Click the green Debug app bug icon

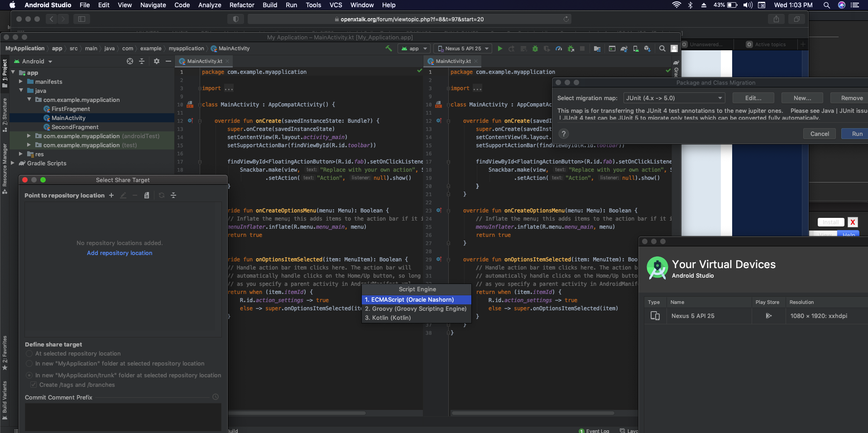pyautogui.click(x=535, y=48)
